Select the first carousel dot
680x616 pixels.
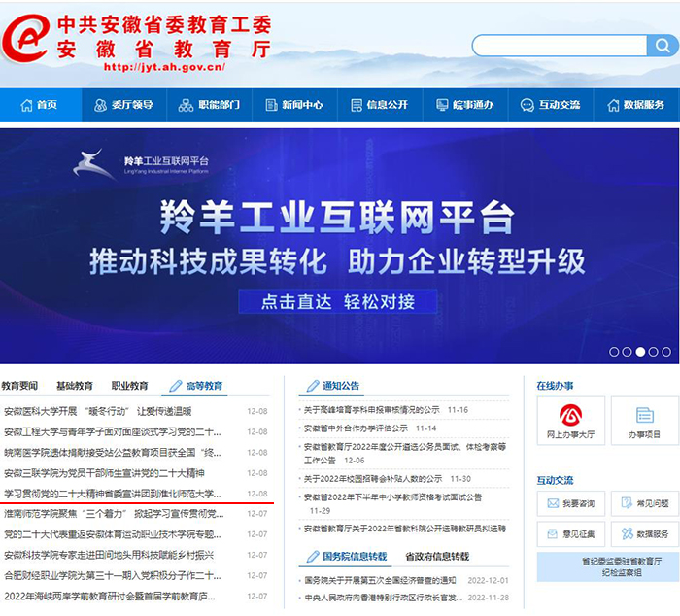point(614,352)
